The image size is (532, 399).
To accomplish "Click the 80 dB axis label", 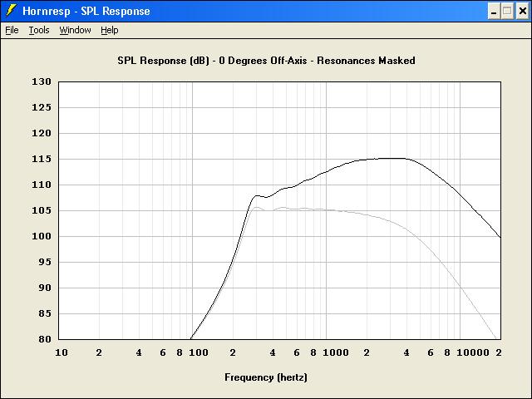I will [44, 339].
